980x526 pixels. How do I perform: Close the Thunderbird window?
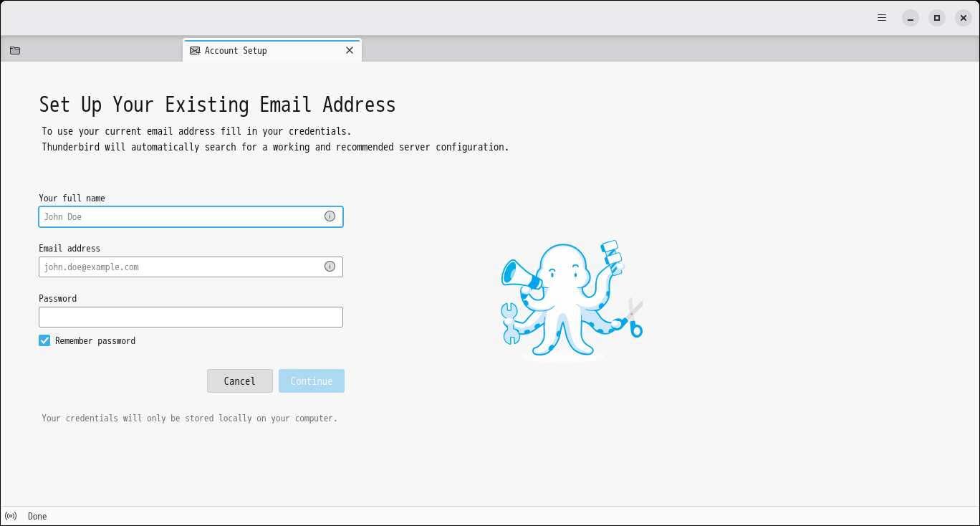[964, 18]
